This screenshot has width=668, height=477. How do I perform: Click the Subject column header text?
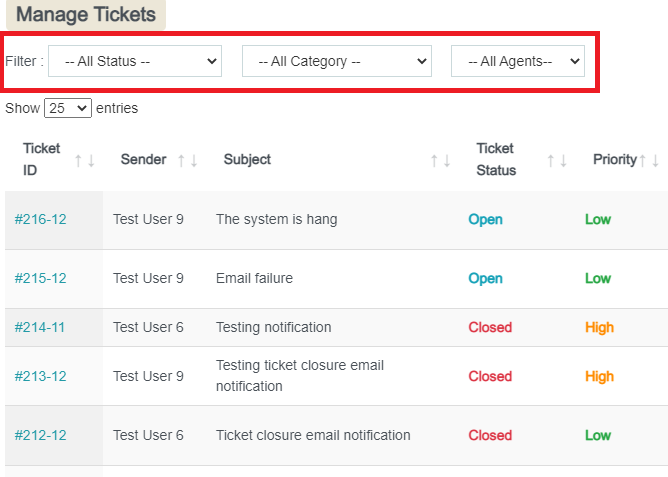[247, 159]
